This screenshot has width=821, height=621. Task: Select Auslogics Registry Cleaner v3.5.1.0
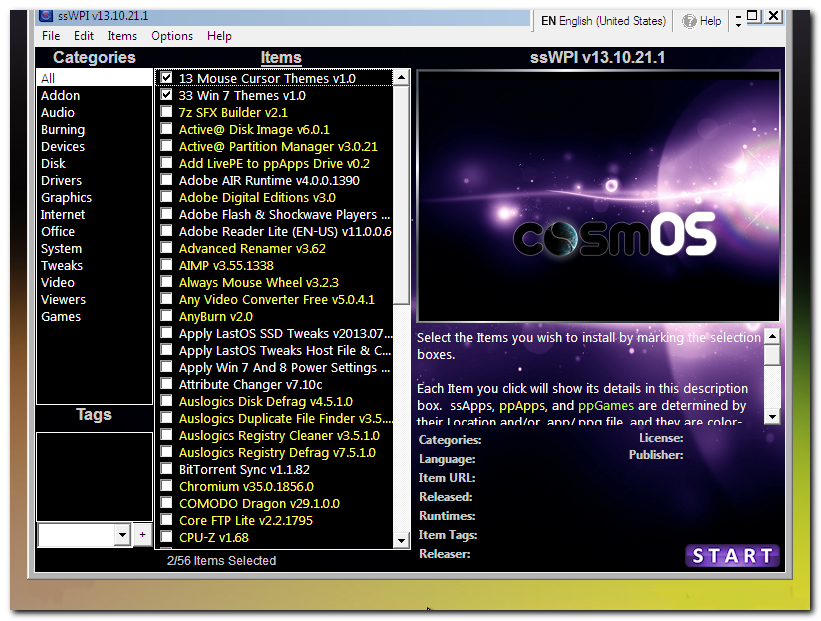pyautogui.click(x=279, y=435)
